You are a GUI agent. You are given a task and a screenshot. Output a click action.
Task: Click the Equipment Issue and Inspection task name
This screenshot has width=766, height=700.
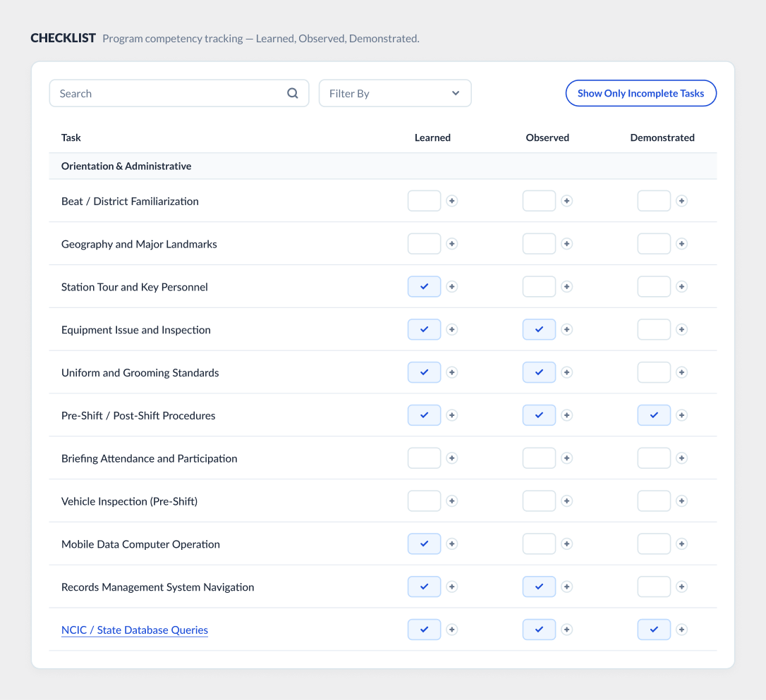click(x=136, y=330)
